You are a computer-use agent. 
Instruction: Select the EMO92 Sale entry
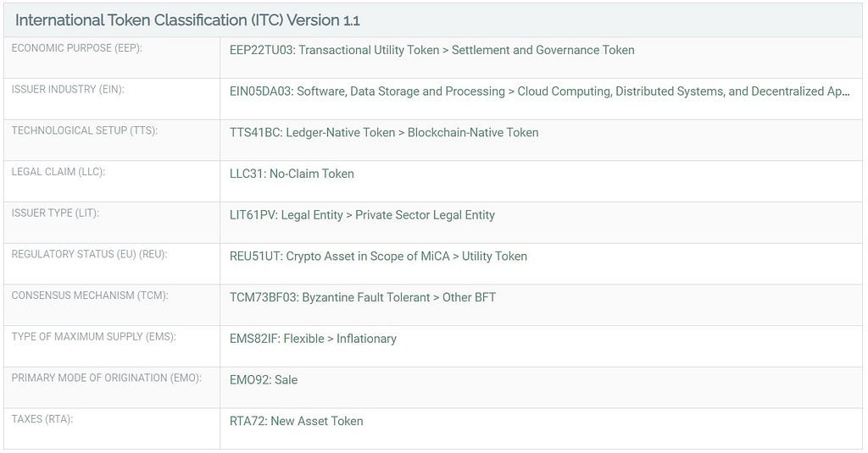click(264, 380)
